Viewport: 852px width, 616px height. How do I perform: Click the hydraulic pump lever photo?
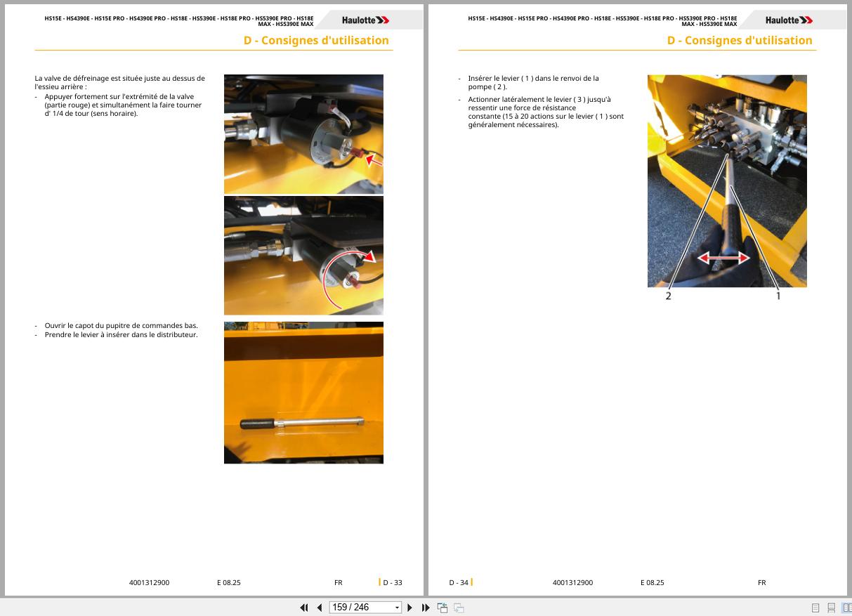[x=727, y=181]
